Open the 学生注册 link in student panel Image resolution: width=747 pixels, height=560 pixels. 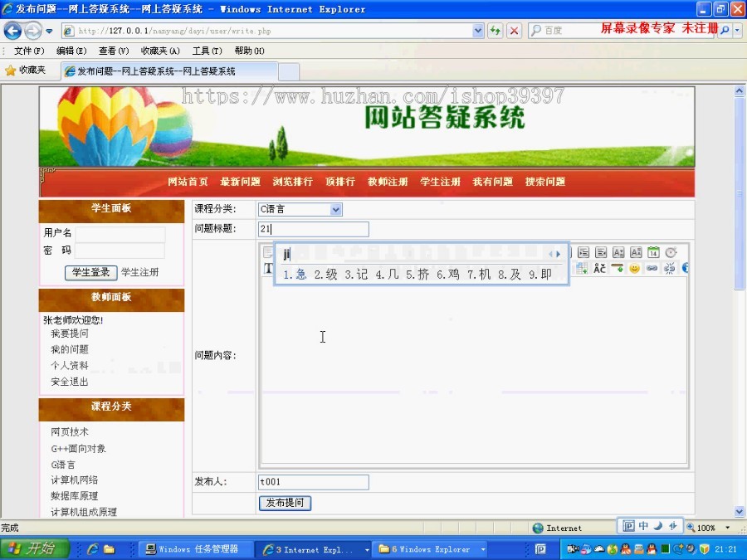click(x=139, y=272)
